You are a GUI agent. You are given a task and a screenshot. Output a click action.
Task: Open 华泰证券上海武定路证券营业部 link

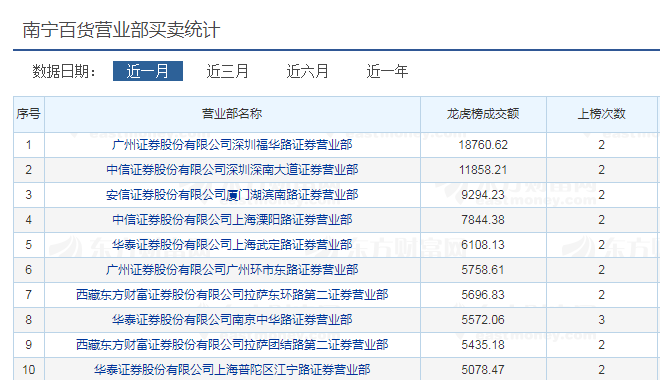click(x=232, y=244)
